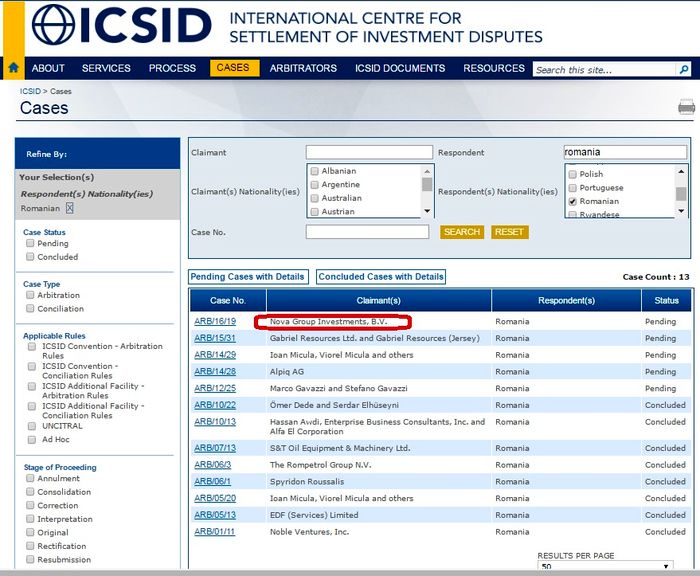This screenshot has width=700, height=576.
Task: Open case ARB/10/13 link
Action: 215,422
